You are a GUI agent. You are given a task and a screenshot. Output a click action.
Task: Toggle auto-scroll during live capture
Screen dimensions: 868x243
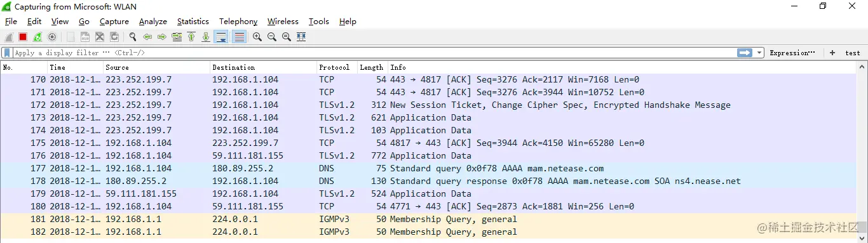pos(221,37)
